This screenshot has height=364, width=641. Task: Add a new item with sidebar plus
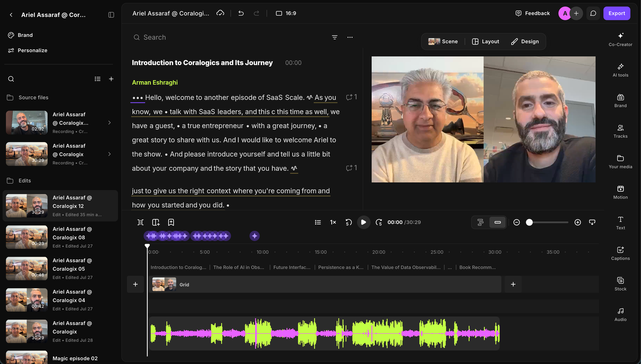[111, 79]
